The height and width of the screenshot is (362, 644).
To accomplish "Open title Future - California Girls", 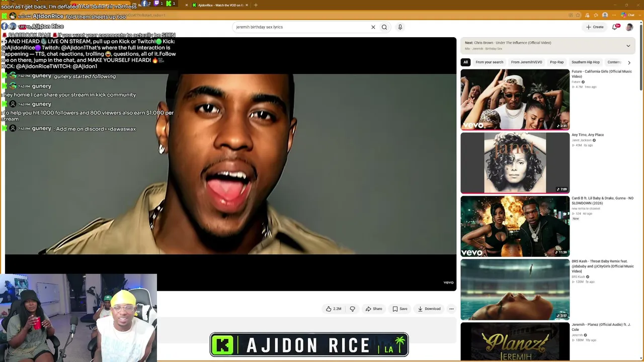I will 602,74.
